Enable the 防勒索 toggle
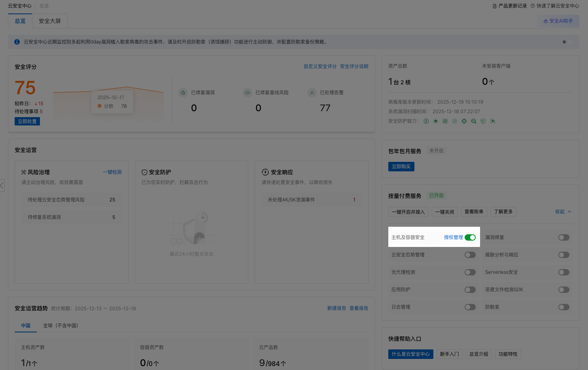The width and height of the screenshot is (588, 370). (x=564, y=307)
